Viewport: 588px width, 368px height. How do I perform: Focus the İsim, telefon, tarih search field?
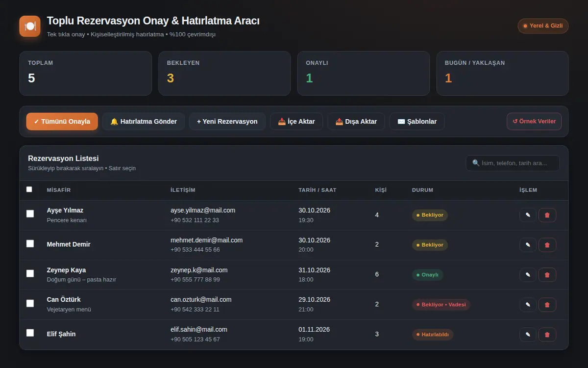513,163
